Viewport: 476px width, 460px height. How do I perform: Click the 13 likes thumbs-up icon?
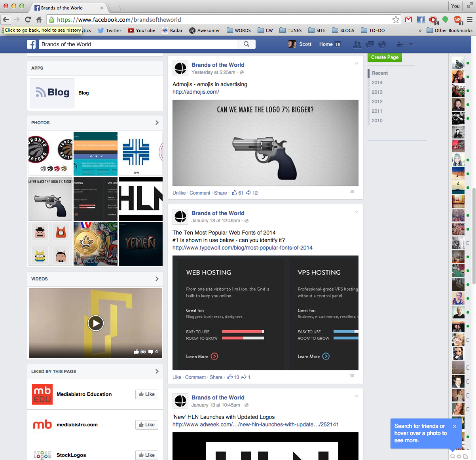coord(230,377)
